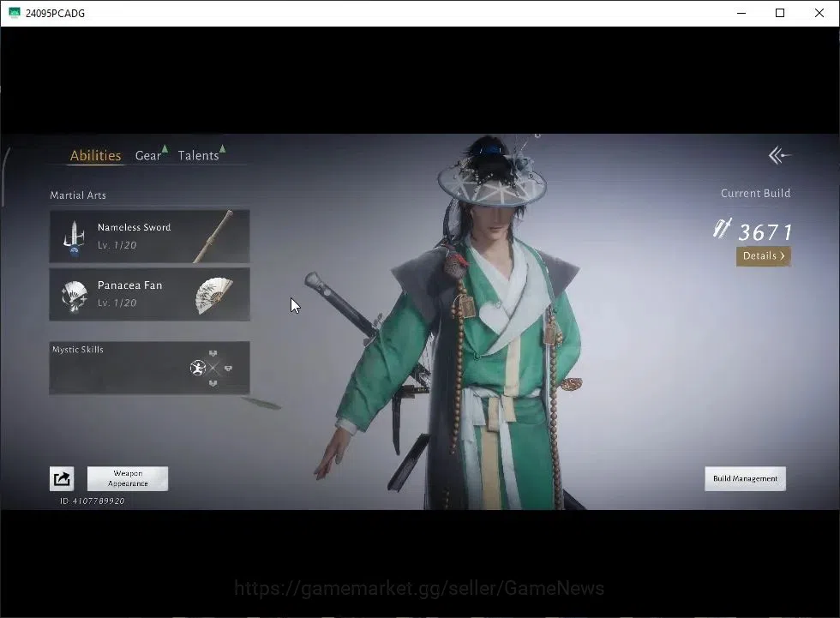840x618 pixels.
Task: Click the 3671 build score value
Action: [x=765, y=232]
